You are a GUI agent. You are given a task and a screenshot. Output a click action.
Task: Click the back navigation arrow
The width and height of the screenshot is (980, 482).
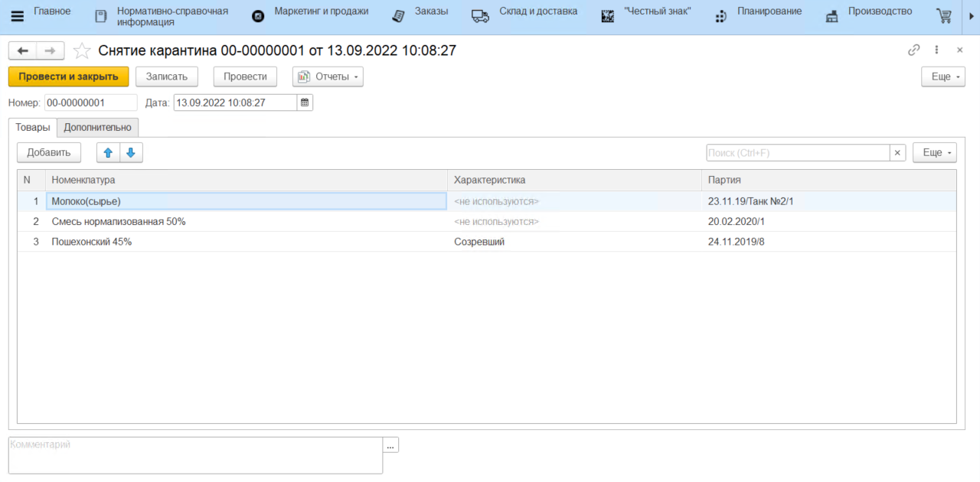(22, 50)
